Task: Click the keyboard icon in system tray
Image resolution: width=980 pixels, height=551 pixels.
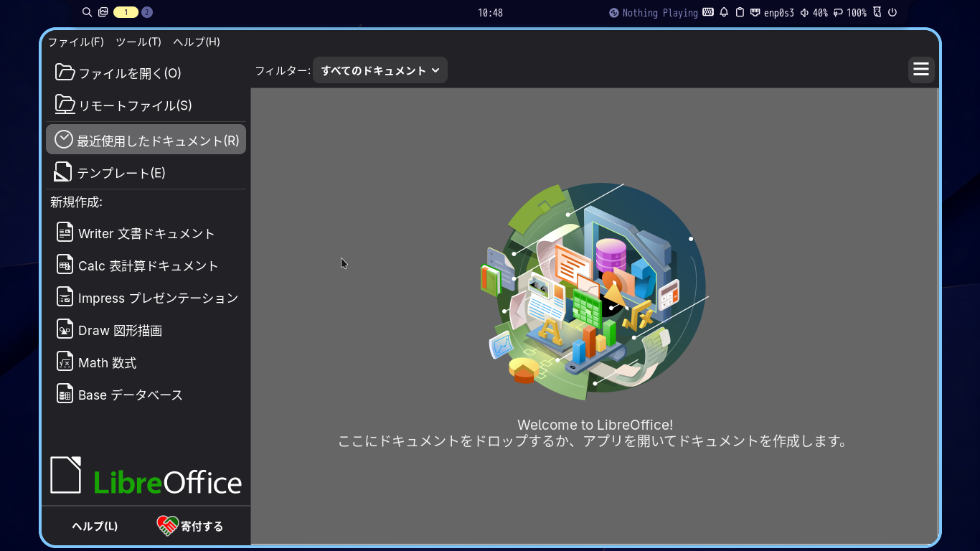Action: tap(708, 12)
